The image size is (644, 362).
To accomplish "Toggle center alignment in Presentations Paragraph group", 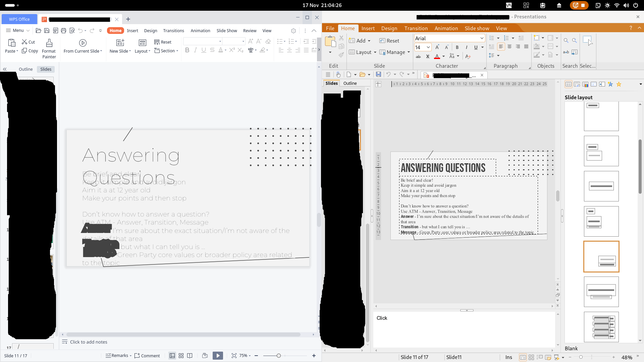I will click(x=509, y=47).
